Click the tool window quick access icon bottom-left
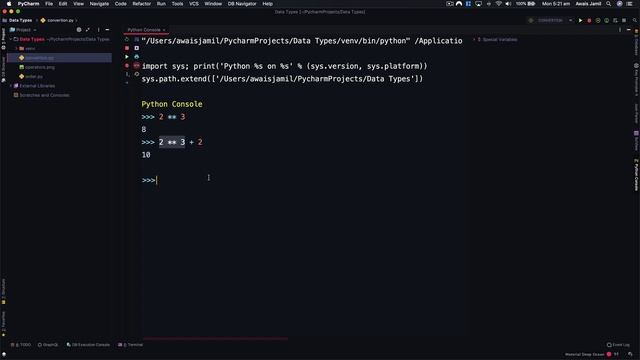 4,354
